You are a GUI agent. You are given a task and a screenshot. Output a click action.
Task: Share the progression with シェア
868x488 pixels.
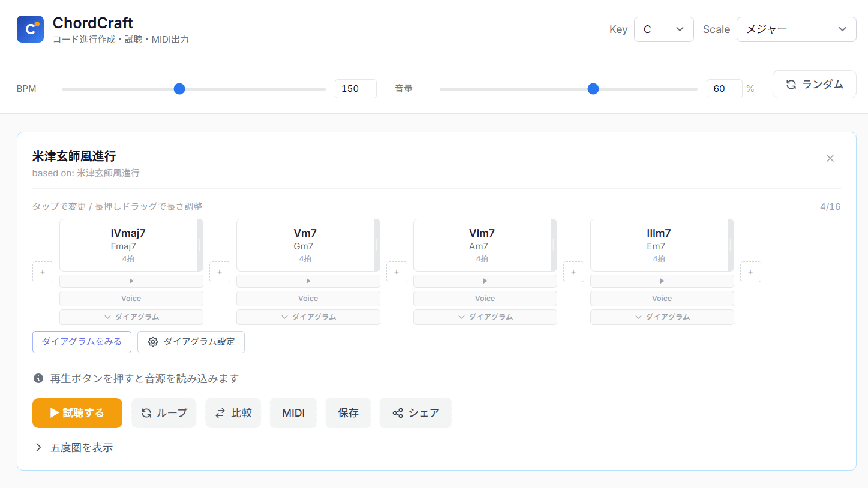pos(415,413)
